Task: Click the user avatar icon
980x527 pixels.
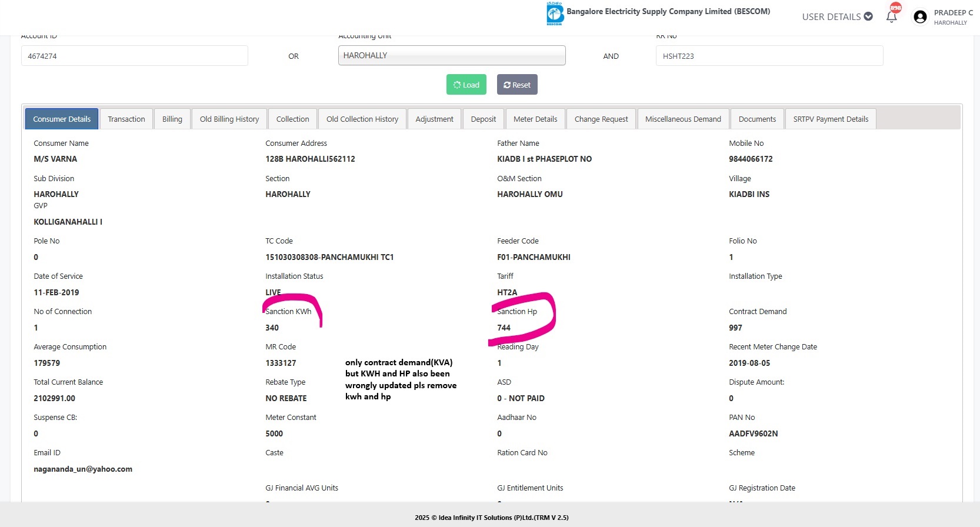Action: 920,17
